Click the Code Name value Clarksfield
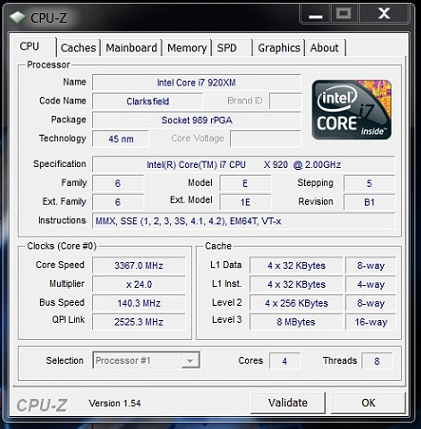Screen dimensions: 421x429 pyautogui.click(x=147, y=101)
